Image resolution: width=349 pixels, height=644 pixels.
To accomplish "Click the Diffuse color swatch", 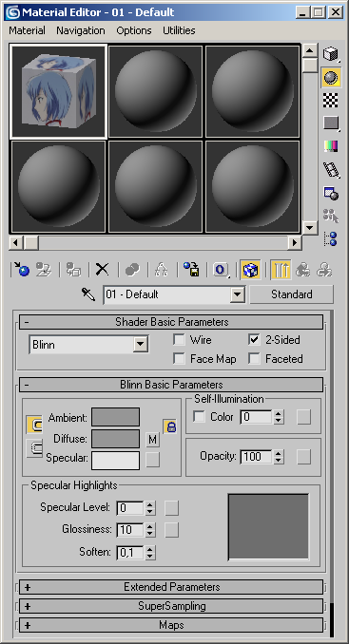I will point(115,439).
